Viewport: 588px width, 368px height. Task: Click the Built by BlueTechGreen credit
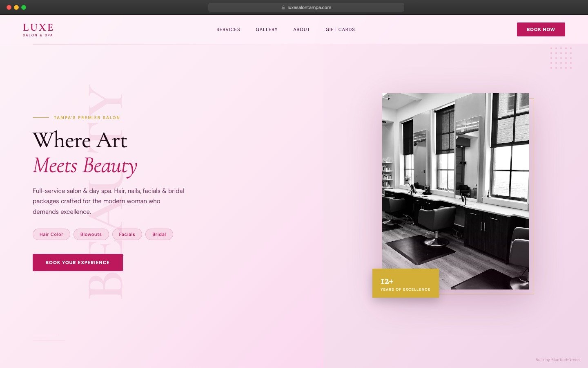point(557,360)
